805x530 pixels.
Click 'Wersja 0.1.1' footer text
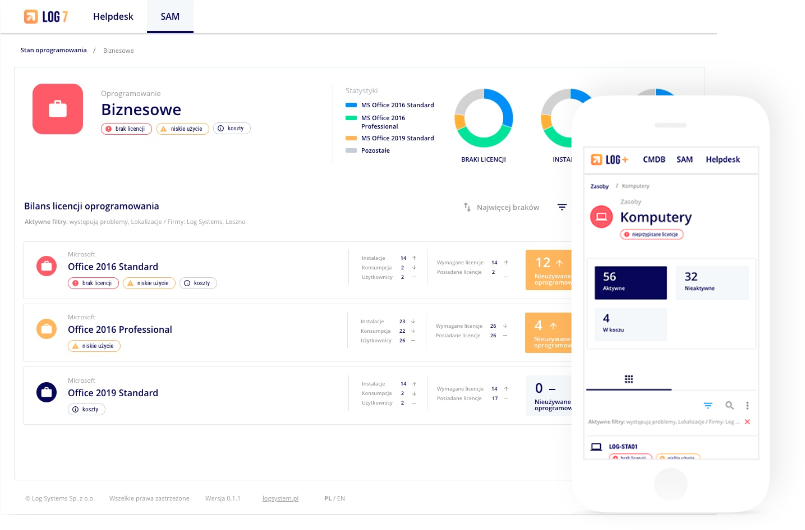coord(222,498)
